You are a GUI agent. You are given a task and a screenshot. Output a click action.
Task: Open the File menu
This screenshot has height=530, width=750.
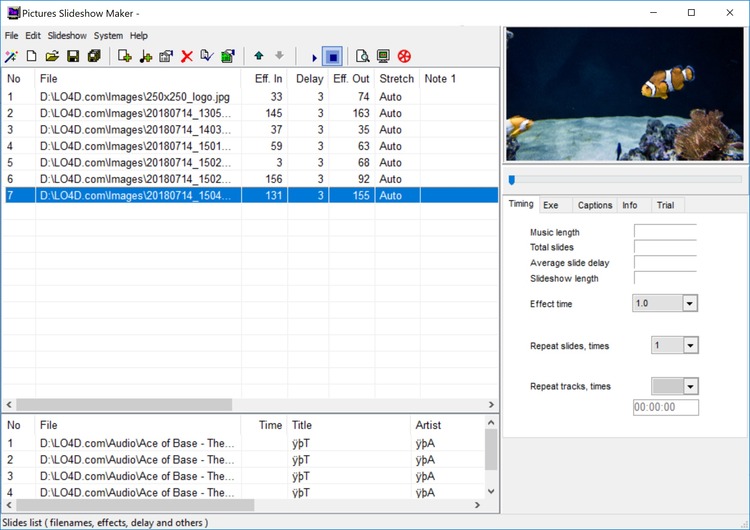[11, 35]
